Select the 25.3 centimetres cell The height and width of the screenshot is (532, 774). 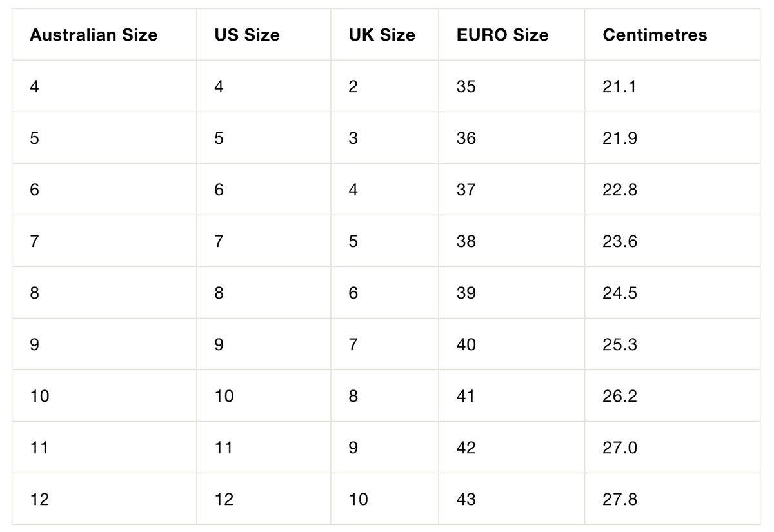click(673, 344)
